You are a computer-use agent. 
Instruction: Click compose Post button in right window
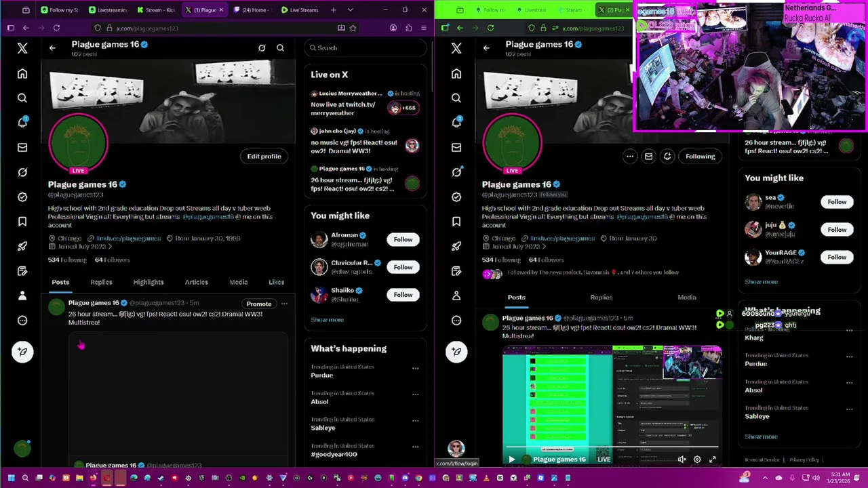click(456, 351)
